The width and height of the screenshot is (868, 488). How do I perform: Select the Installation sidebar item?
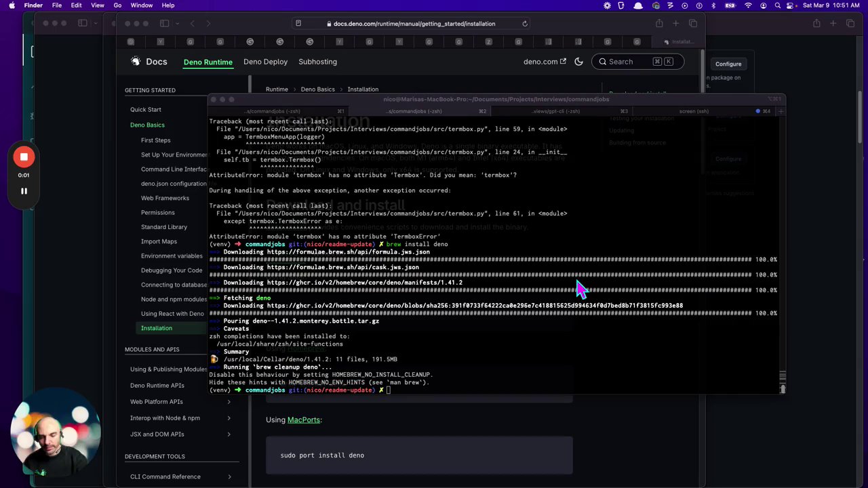pyautogui.click(x=157, y=328)
